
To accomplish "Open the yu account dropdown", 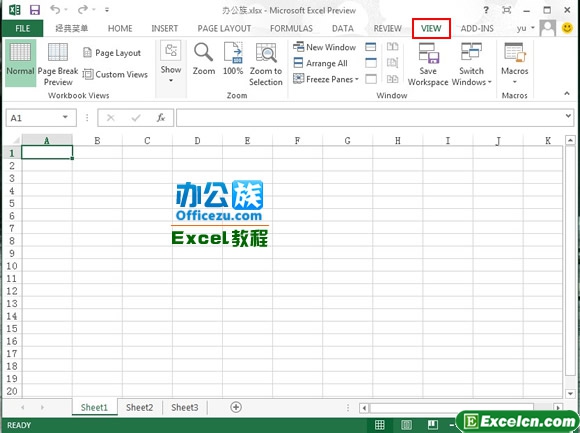I will click(525, 28).
